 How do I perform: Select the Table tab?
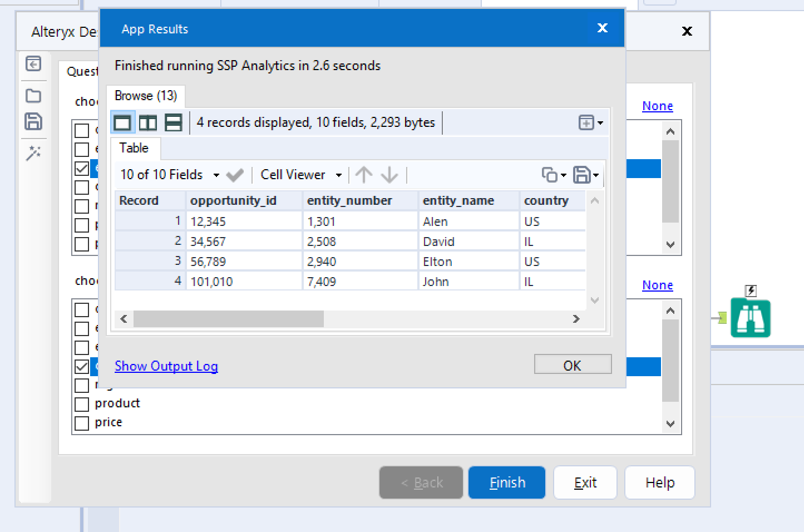coord(134,149)
